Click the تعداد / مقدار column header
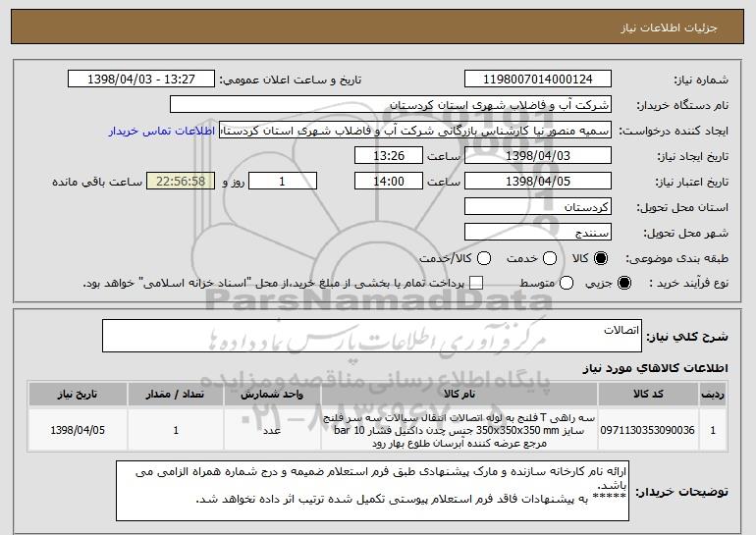 [x=176, y=395]
